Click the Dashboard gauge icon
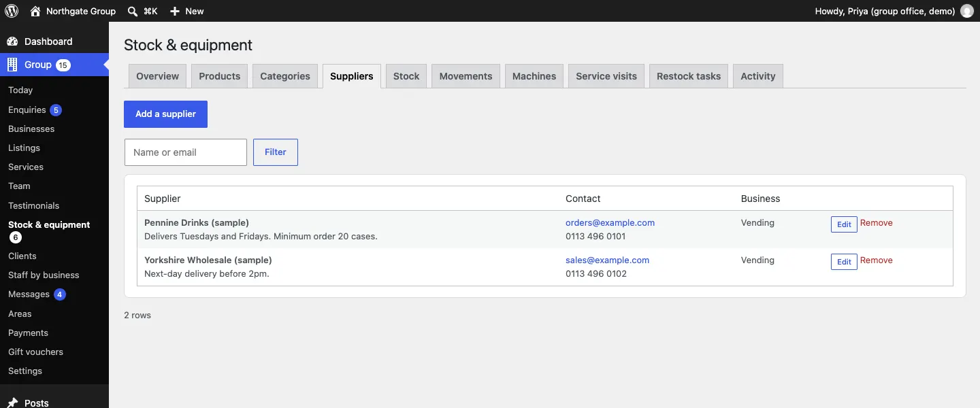 12,41
